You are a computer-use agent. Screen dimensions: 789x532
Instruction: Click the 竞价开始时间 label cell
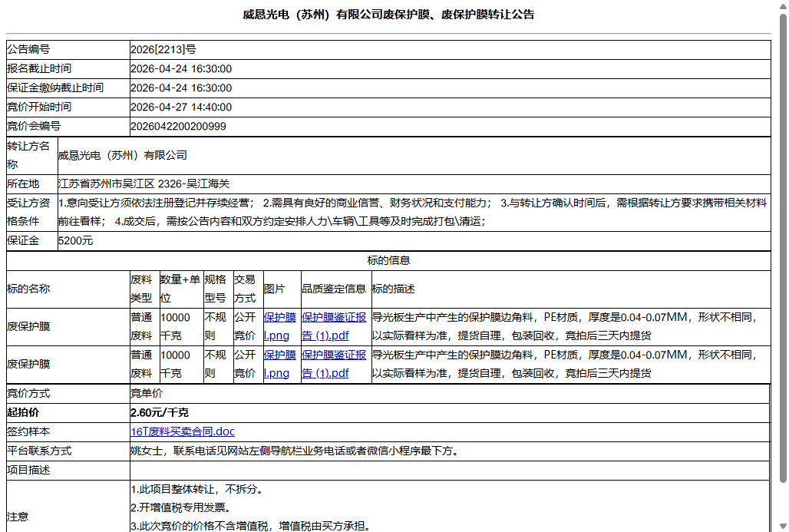pos(68,107)
